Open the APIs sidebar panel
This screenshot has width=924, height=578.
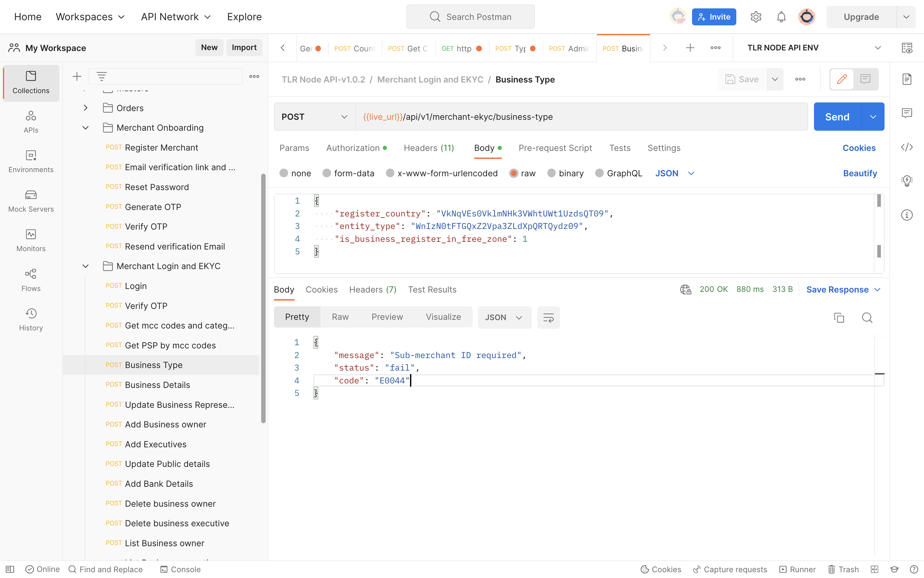coord(31,122)
